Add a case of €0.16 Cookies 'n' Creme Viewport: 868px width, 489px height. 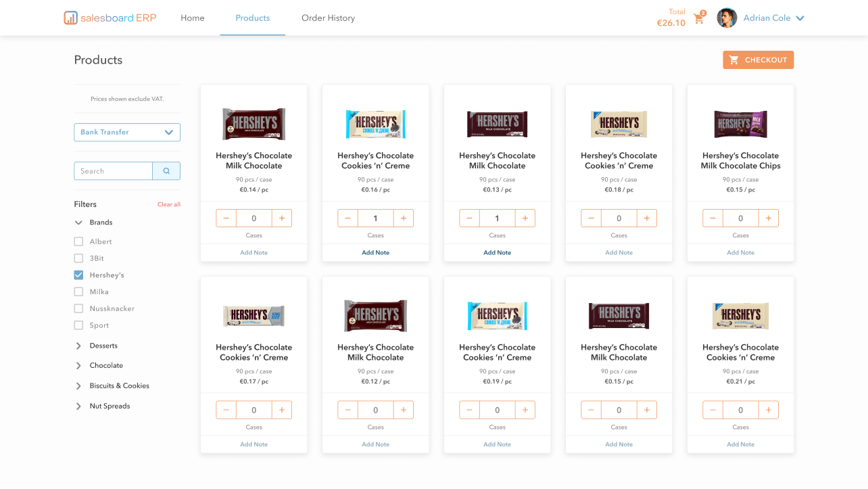[404, 218]
